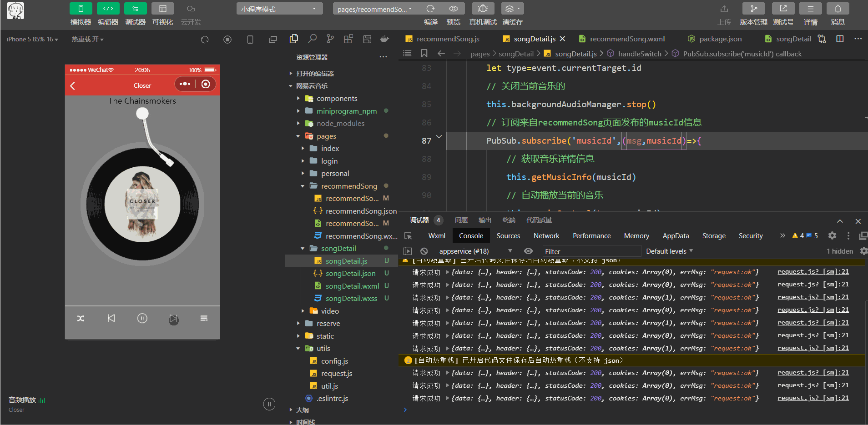The width and height of the screenshot is (868, 425).
Task: Click the console Filter input field
Action: [591, 251]
